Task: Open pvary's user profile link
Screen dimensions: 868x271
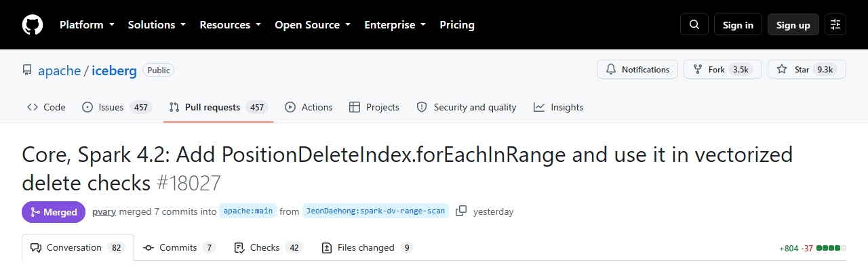Action: click(104, 211)
